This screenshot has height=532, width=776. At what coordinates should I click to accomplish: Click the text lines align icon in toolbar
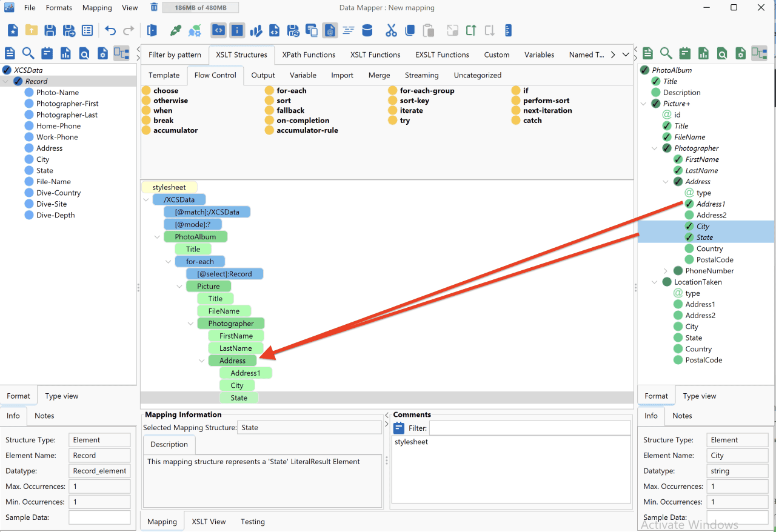(x=348, y=30)
